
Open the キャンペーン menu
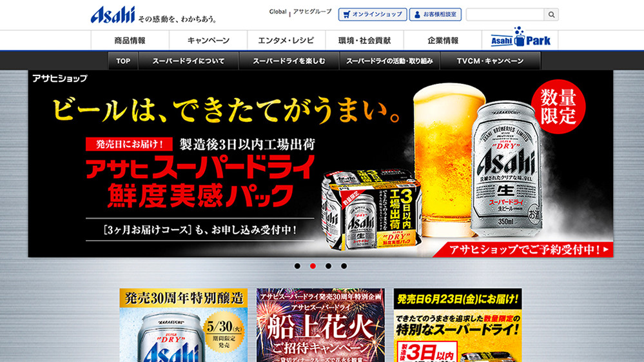tap(208, 40)
